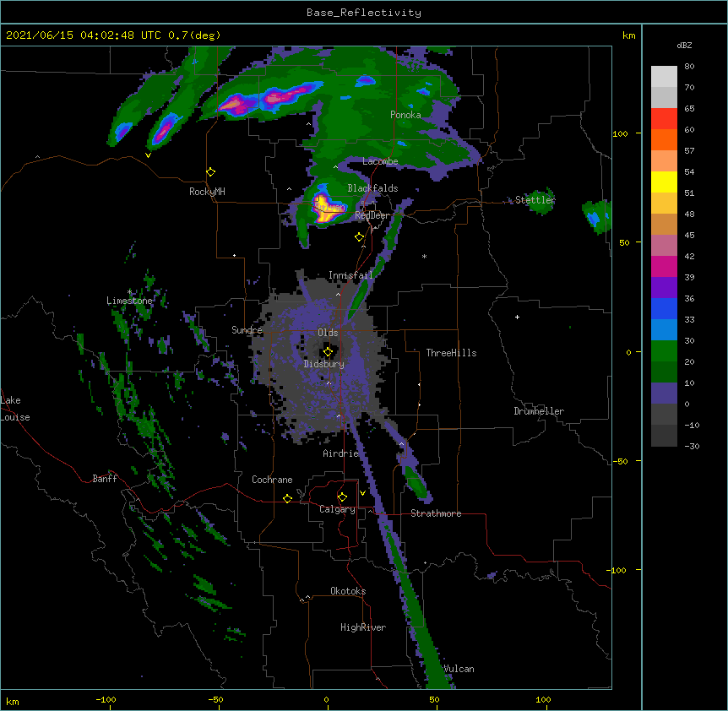This screenshot has width=728, height=711.
Task: Click the ThreeHills town label
Action: (x=451, y=353)
